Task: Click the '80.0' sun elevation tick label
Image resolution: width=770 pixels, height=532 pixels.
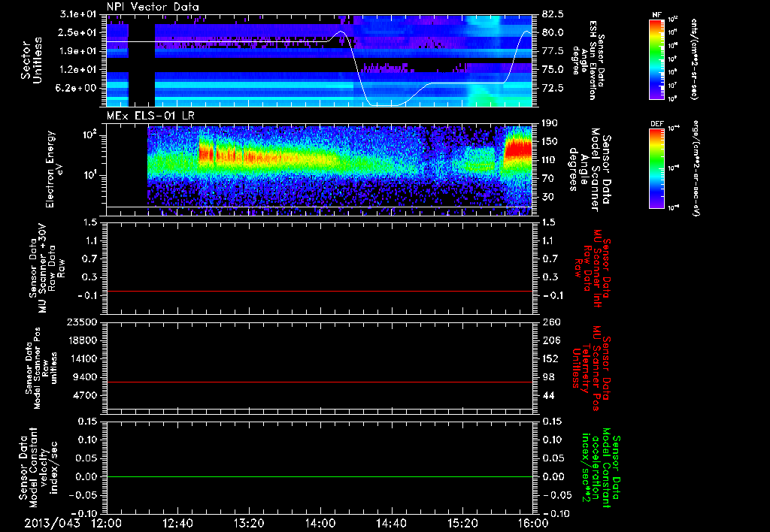Action: tap(553, 32)
